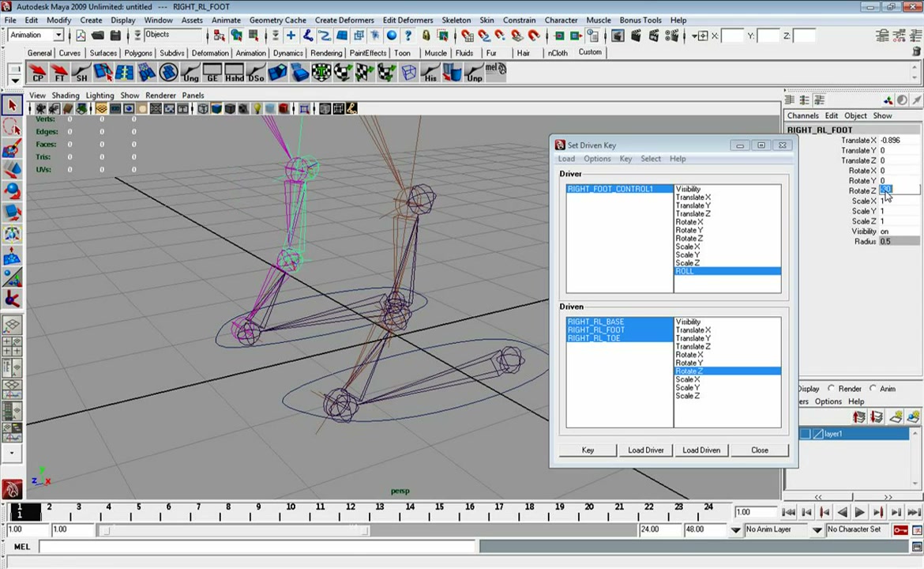Click the snap to point plus icon

[291, 36]
